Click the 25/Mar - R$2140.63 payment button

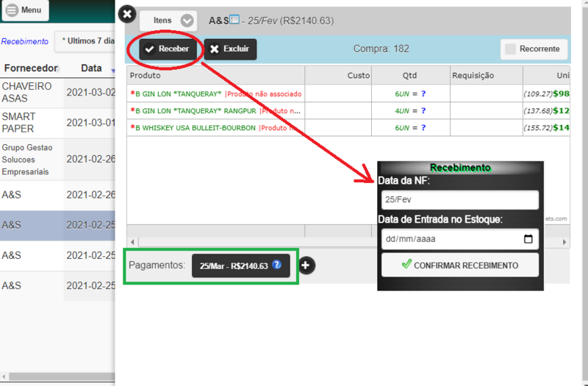coord(241,265)
